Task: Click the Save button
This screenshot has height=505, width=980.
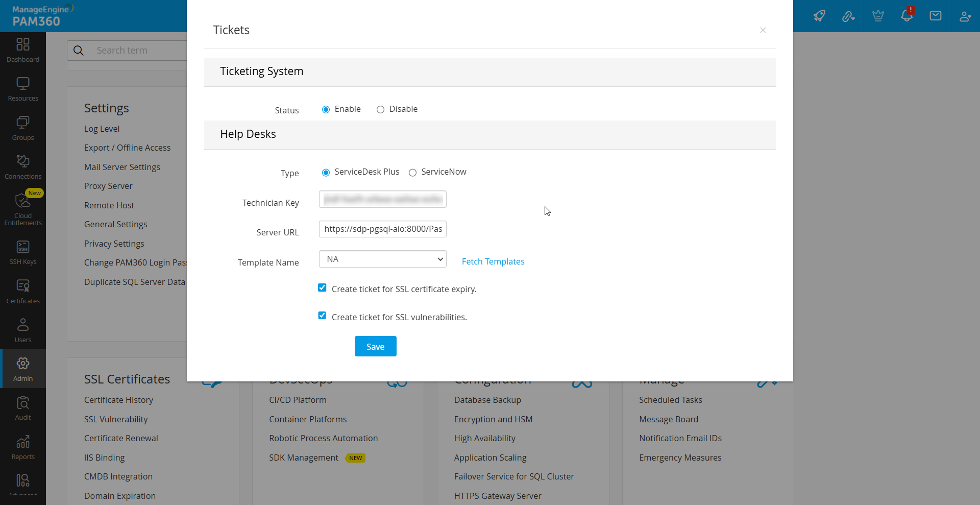Action: point(375,346)
